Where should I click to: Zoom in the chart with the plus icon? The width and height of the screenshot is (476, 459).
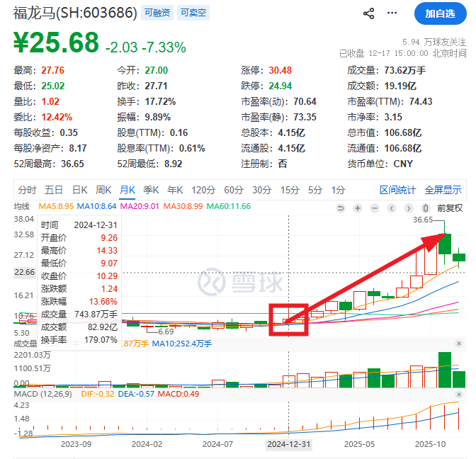tap(358, 208)
